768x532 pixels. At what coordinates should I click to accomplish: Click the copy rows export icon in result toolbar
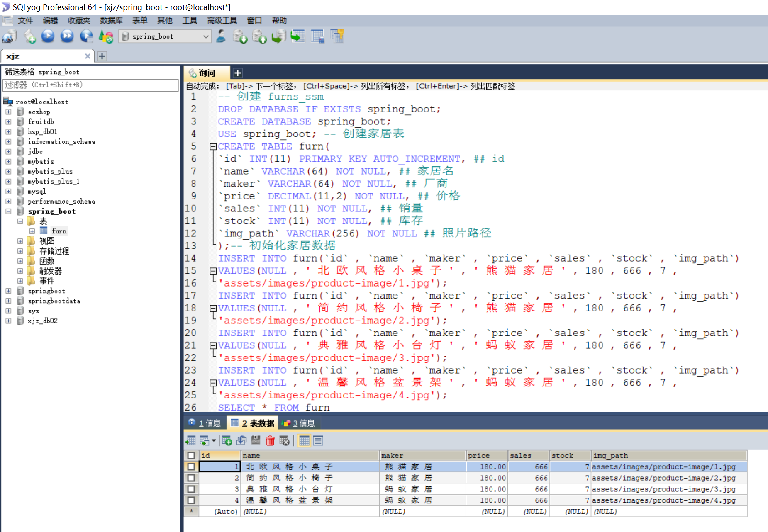tap(205, 440)
